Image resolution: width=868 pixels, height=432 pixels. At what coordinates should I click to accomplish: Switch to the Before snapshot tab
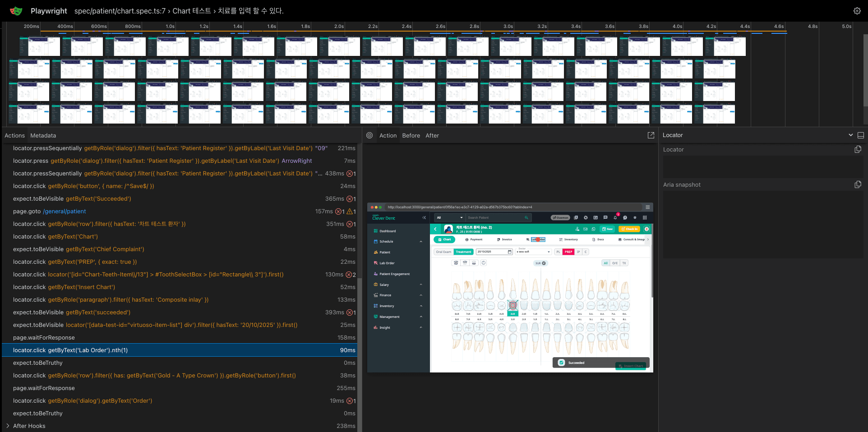[x=411, y=135]
